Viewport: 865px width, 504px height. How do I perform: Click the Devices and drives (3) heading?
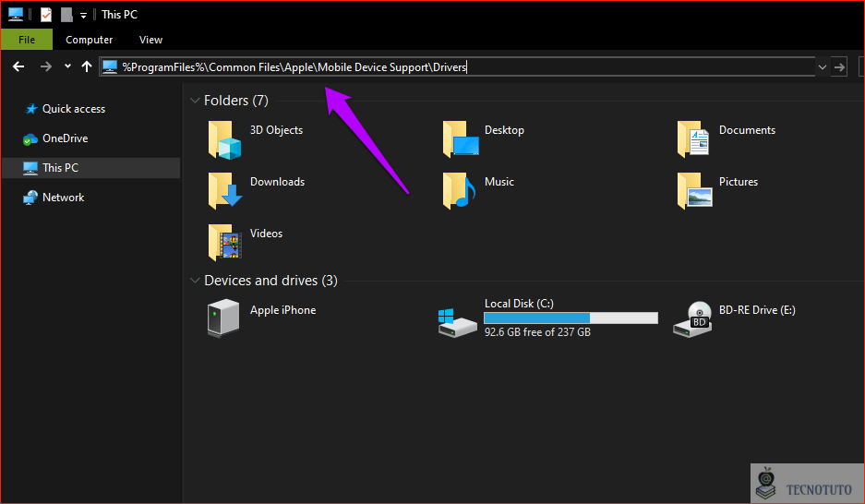(270, 280)
